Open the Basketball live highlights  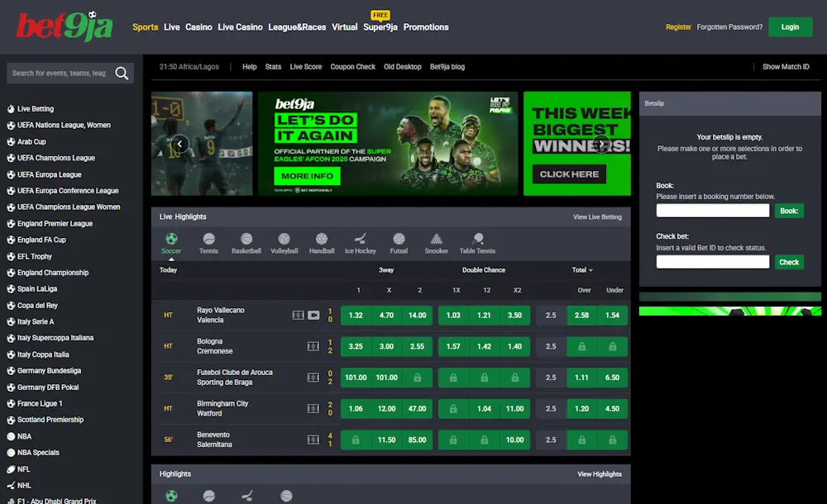coord(246,242)
